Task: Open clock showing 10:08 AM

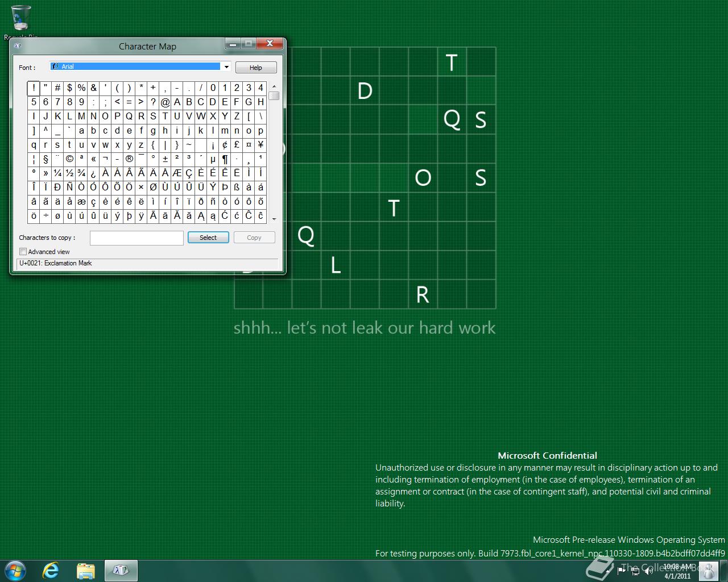Action: 678,571
